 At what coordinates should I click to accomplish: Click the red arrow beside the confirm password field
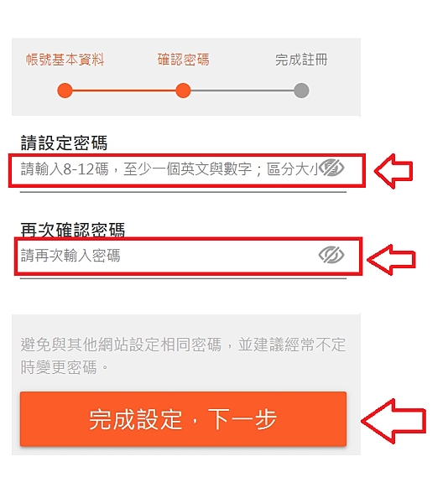tap(391, 260)
